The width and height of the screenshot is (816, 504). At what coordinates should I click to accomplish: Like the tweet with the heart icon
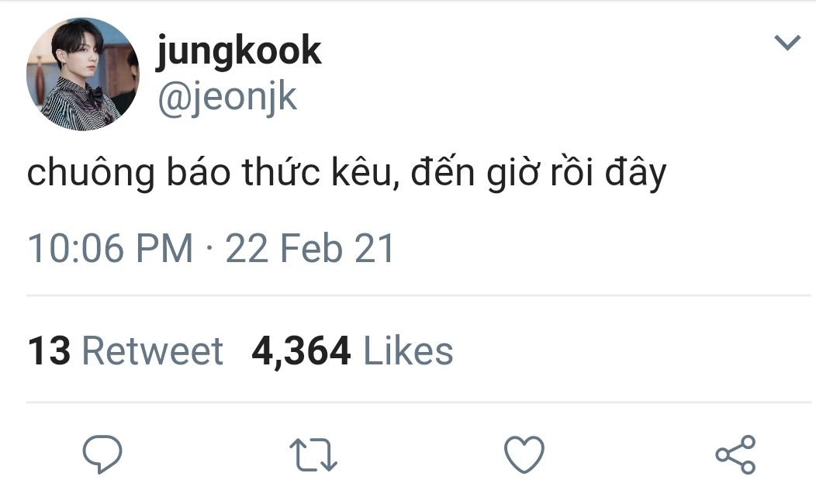coord(524,454)
